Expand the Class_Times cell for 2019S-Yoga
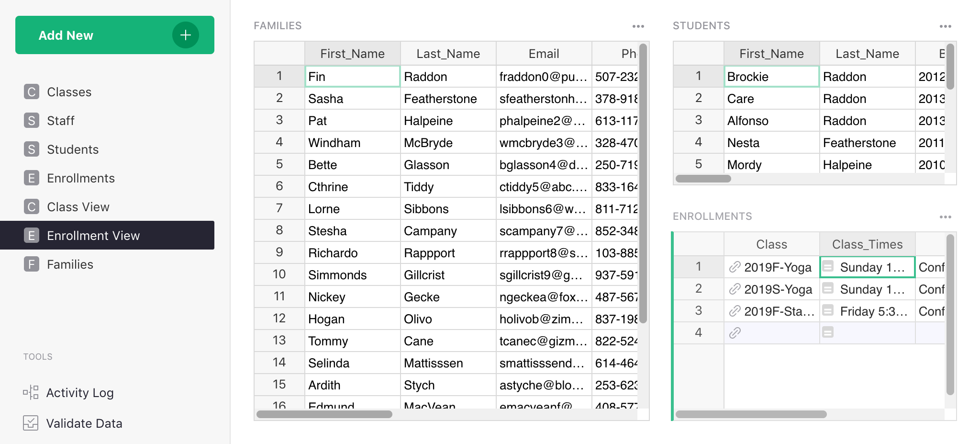 [x=829, y=289]
